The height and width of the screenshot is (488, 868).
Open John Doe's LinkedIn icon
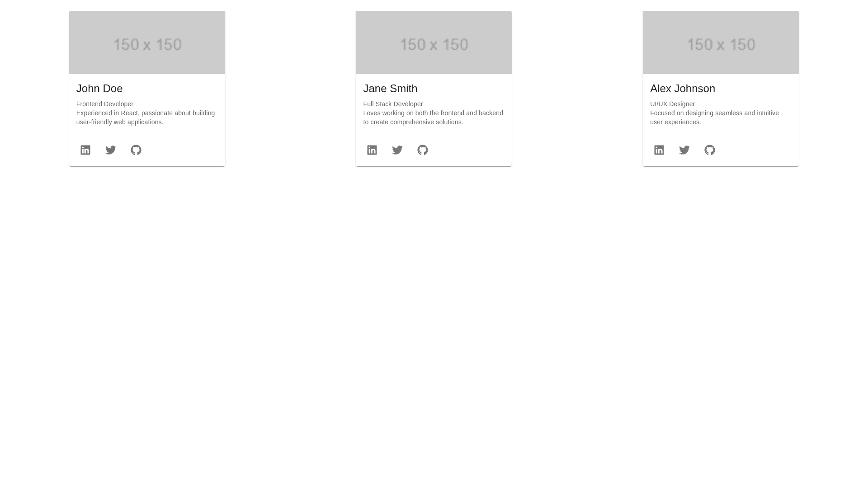pos(85,150)
